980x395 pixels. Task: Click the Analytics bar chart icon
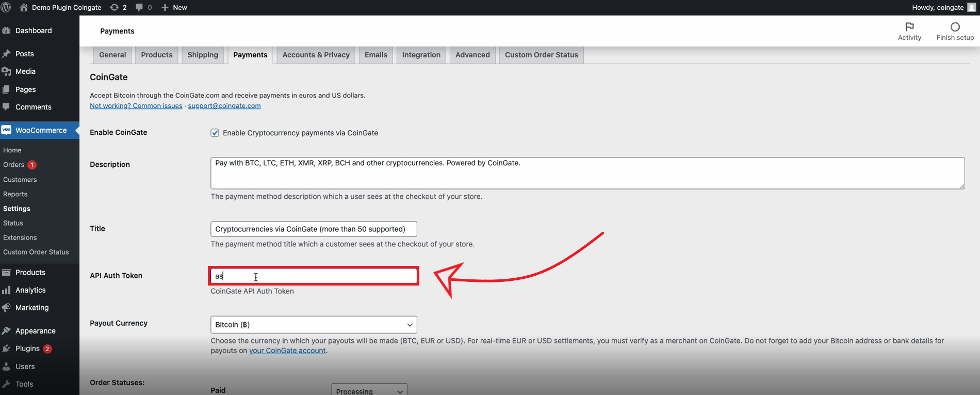coord(7,290)
